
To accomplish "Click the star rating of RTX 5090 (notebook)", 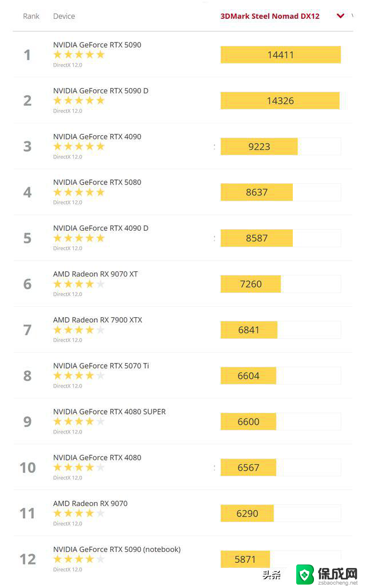I will click(x=79, y=559).
